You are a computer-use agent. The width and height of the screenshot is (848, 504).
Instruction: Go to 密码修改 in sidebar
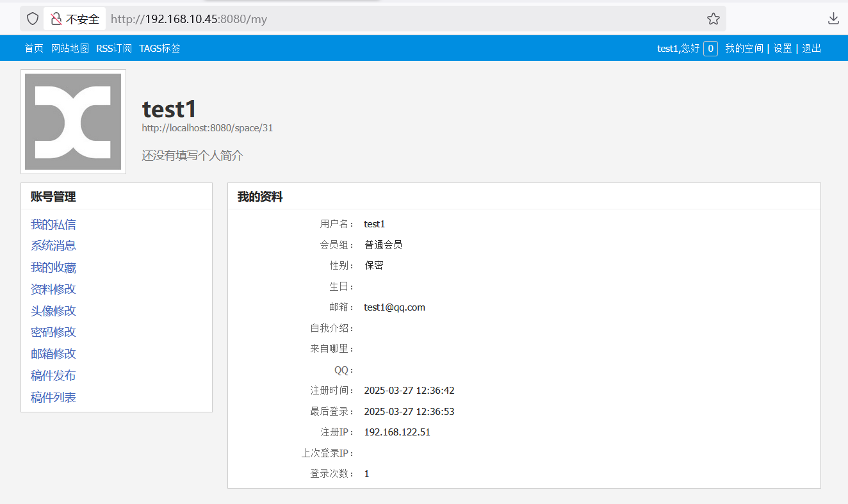53,332
